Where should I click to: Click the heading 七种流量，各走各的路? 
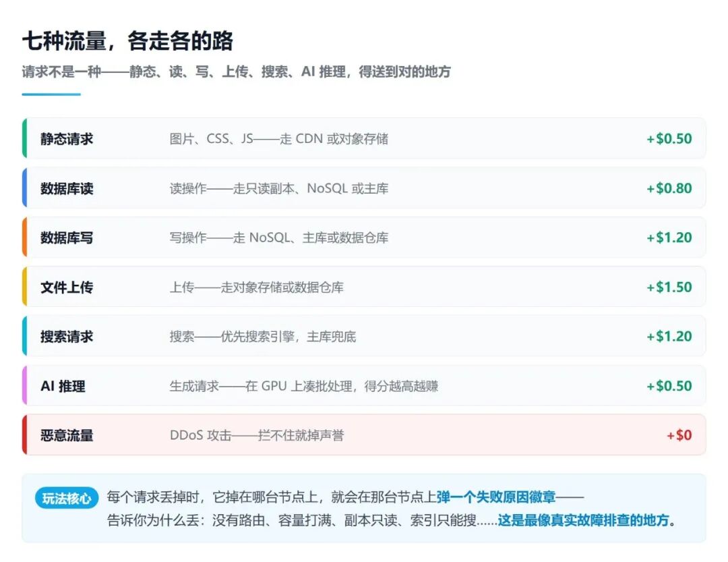(127, 41)
